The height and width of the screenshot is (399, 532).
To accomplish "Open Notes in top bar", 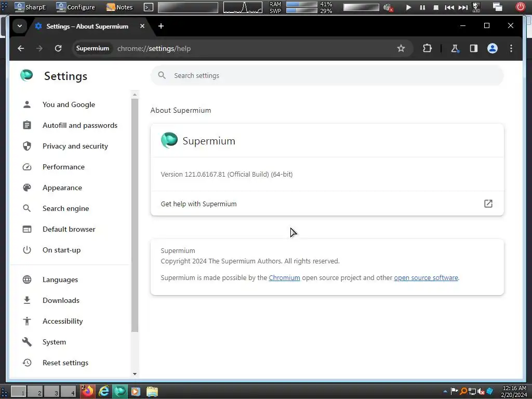I will (120, 7).
